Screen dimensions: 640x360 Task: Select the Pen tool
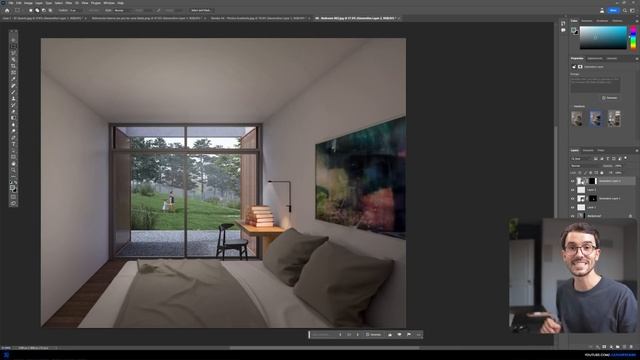click(x=13, y=138)
